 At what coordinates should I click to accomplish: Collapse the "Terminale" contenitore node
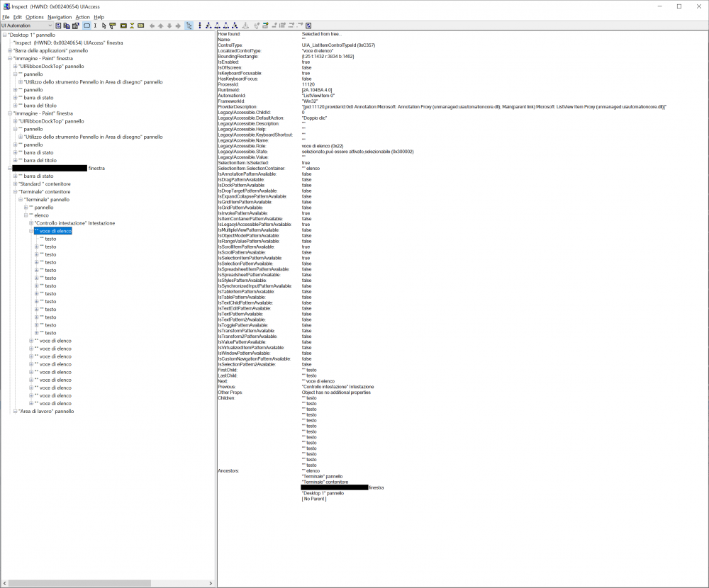tap(16, 191)
